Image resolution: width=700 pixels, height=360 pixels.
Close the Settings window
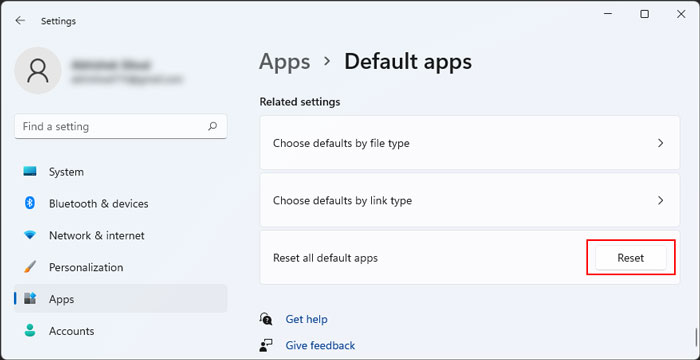tap(681, 14)
